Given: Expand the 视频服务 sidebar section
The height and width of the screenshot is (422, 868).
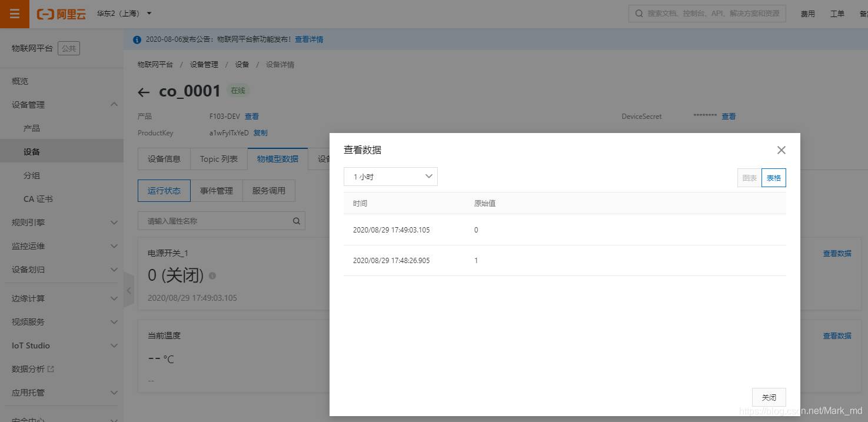Looking at the screenshot, I should tap(61, 322).
